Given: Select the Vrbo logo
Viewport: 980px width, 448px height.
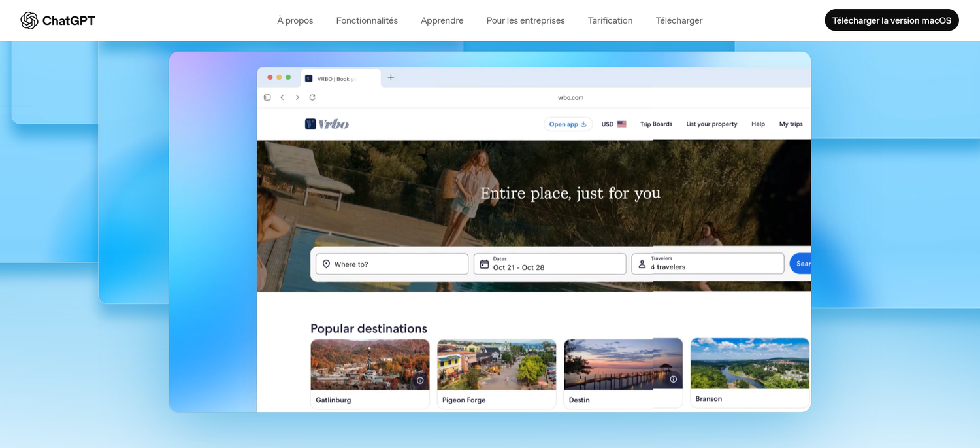Looking at the screenshot, I should pos(327,124).
